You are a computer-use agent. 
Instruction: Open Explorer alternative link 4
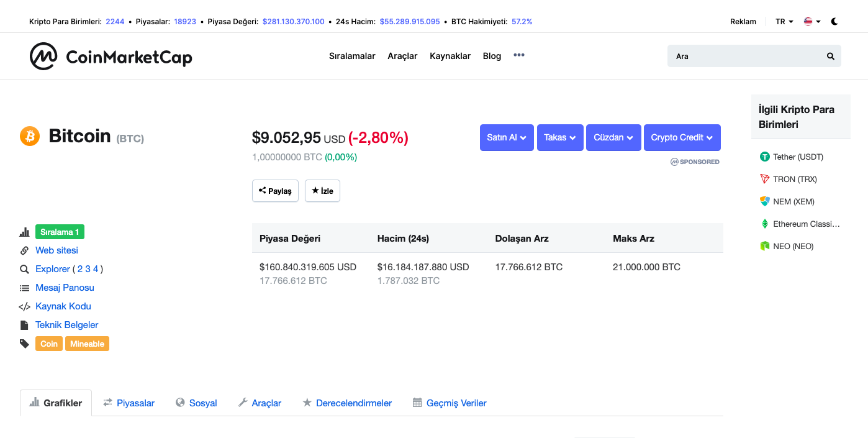point(96,269)
